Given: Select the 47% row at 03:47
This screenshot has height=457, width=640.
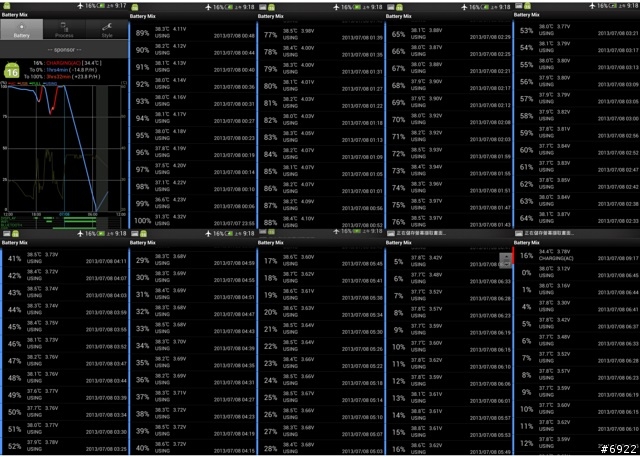Looking at the screenshot, I should click(x=65, y=361).
